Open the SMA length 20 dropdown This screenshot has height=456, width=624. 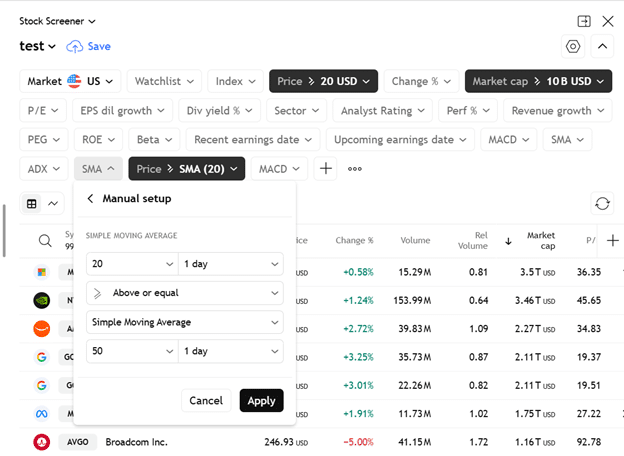tap(132, 264)
